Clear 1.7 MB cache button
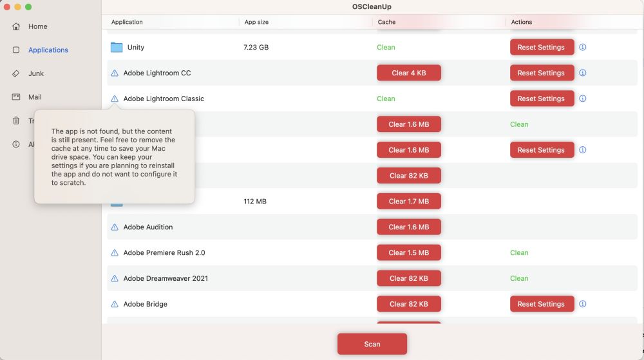This screenshot has height=360, width=644. (x=408, y=202)
